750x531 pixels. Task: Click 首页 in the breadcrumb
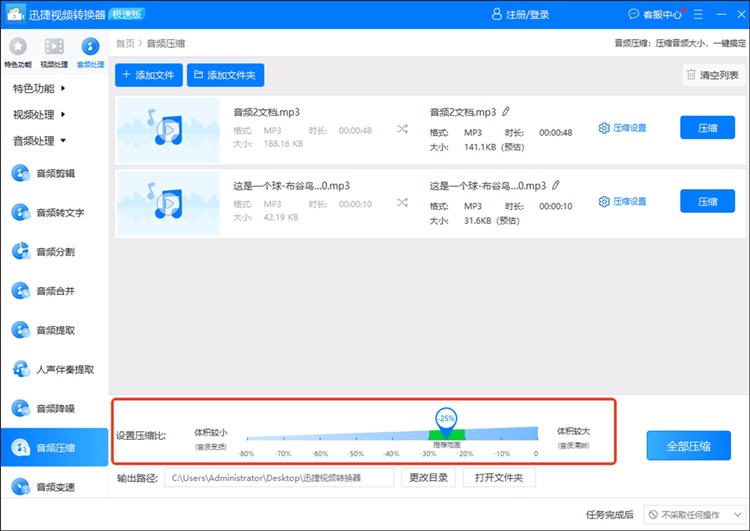click(x=125, y=44)
